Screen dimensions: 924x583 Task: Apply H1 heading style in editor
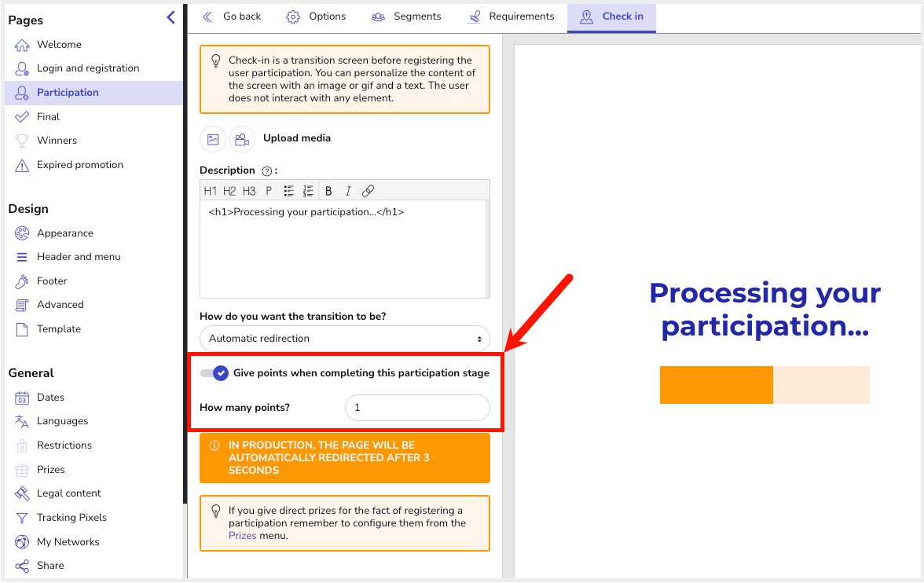[x=211, y=191]
